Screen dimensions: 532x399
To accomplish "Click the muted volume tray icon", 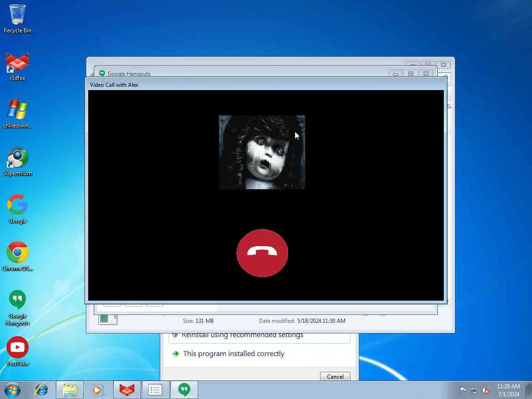I will coord(485,390).
